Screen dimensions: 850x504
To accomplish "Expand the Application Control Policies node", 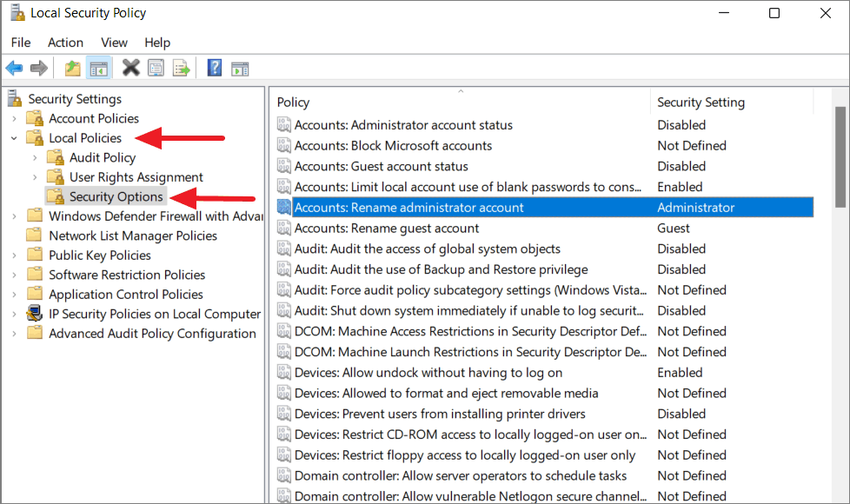I will click(x=14, y=295).
